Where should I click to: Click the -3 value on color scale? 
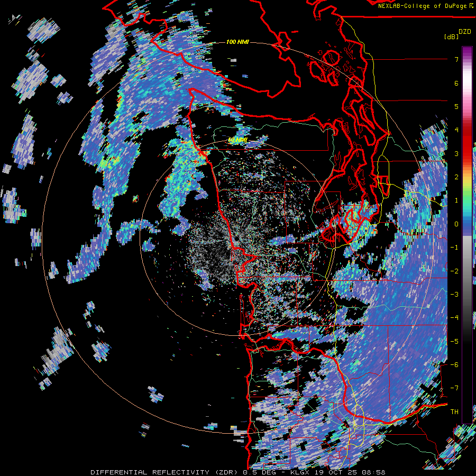pyautogui.click(x=454, y=295)
